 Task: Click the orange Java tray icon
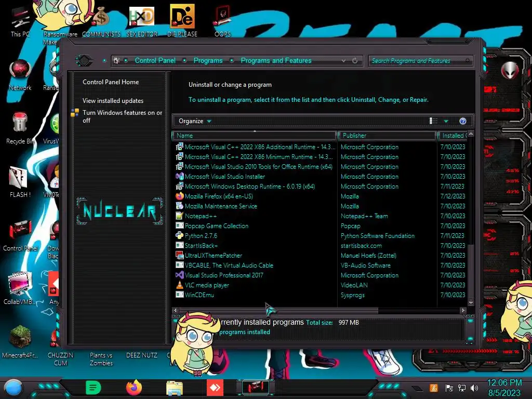[434, 388]
